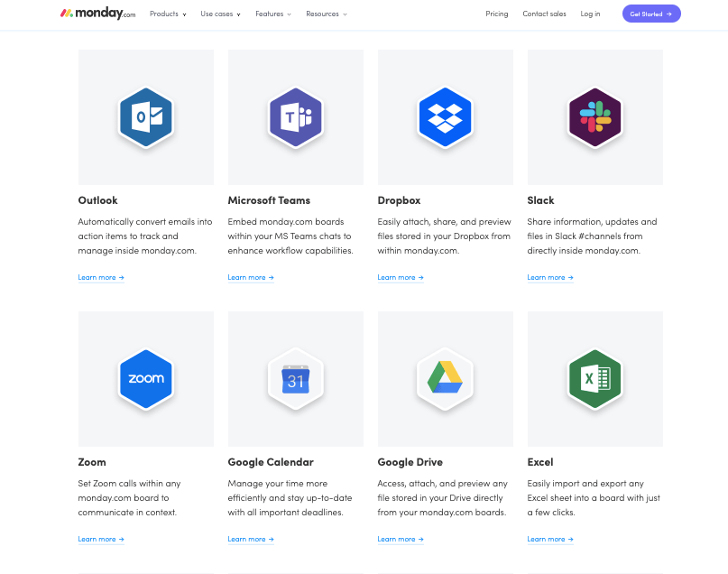Click the description 'Automatically convert emails into action items'
Image resolution: width=728 pixels, height=574 pixels.
point(145,236)
